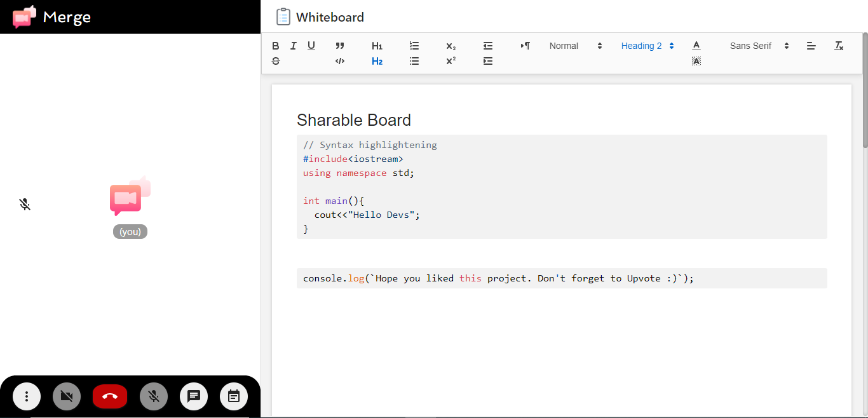Open the Sans Serif font dropdown
Viewport: 868px width, 418px height.
(759, 46)
